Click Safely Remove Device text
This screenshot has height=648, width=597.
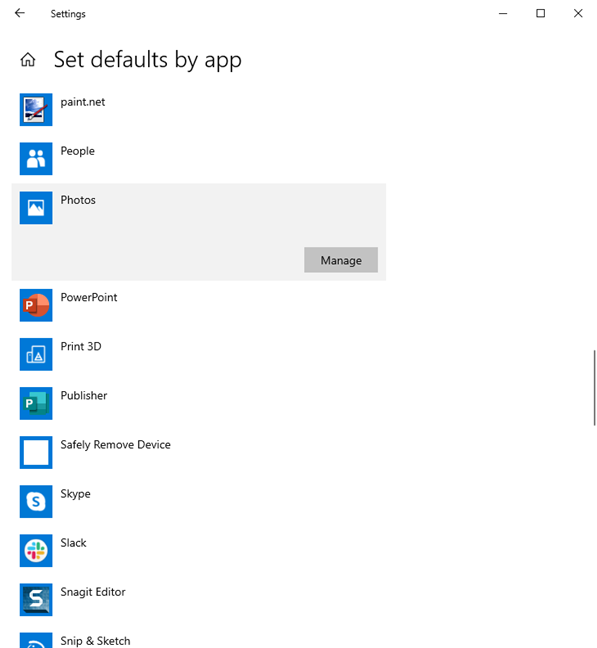coord(115,445)
